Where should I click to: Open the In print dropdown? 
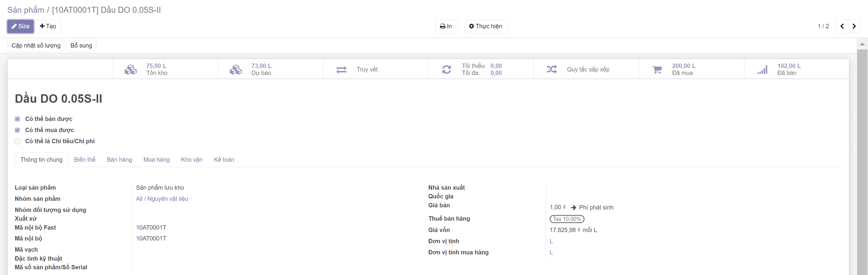tap(446, 26)
